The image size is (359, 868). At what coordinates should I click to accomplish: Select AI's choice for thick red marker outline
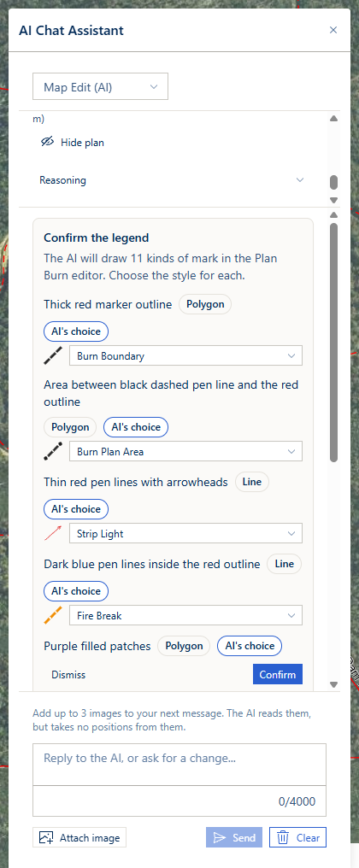76,331
